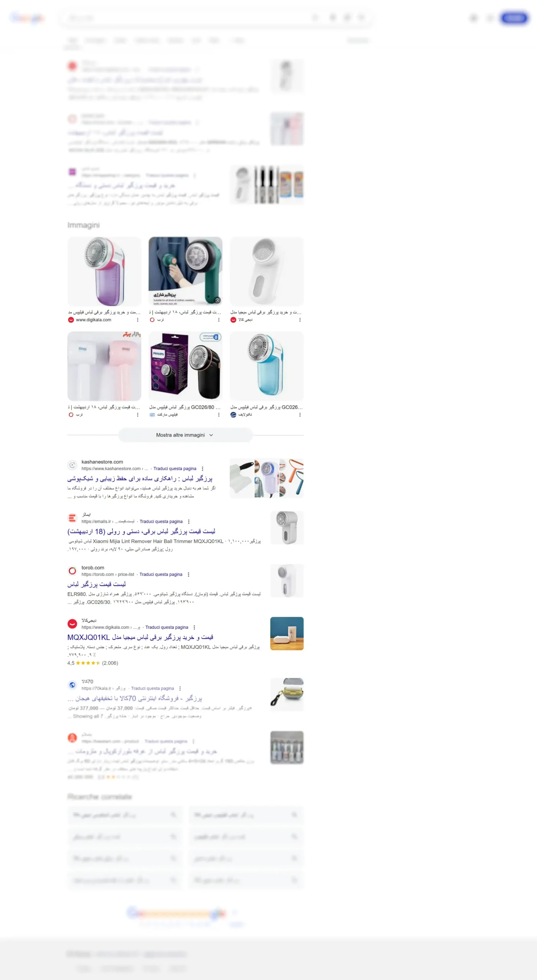Click Traduci questa pagina for torob.com result
Image resolution: width=537 pixels, height=980 pixels.
(161, 574)
